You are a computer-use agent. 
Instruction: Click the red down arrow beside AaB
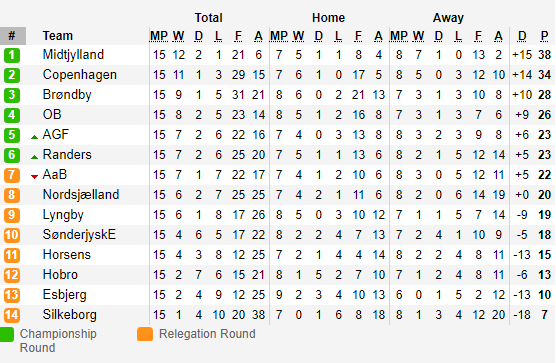[x=34, y=177]
